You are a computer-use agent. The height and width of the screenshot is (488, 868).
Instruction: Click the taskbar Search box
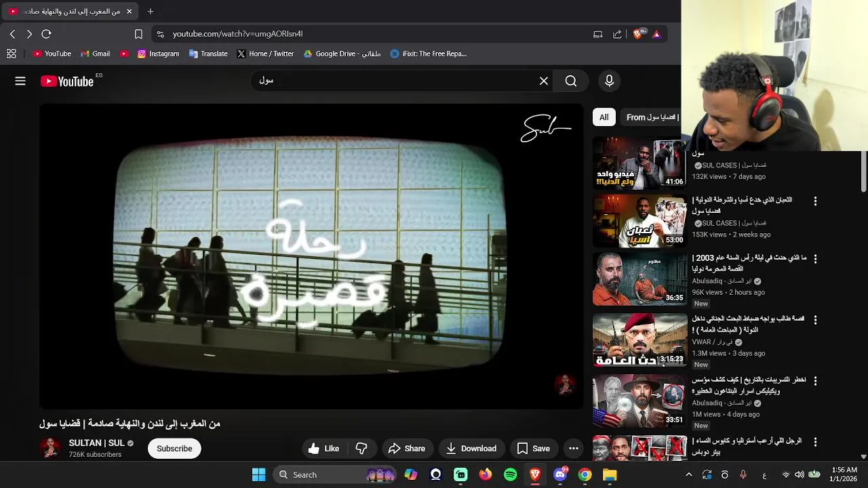click(x=334, y=474)
